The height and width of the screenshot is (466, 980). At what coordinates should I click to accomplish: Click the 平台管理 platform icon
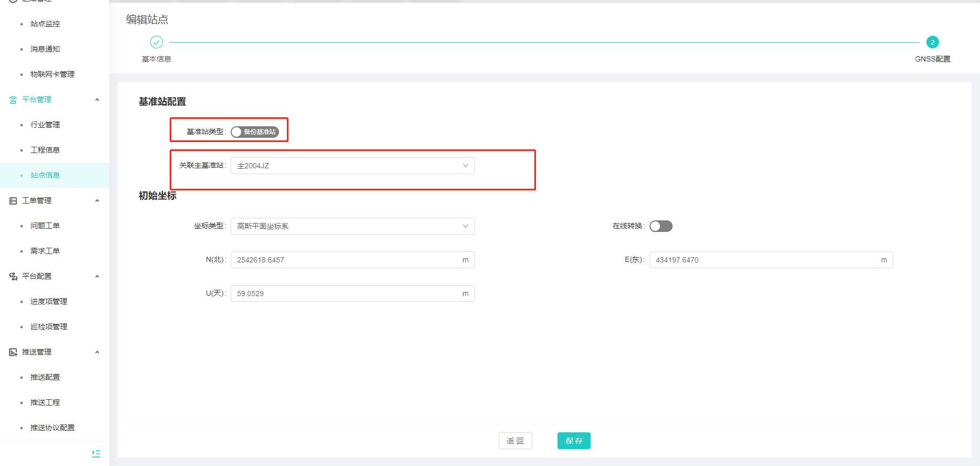tap(13, 100)
